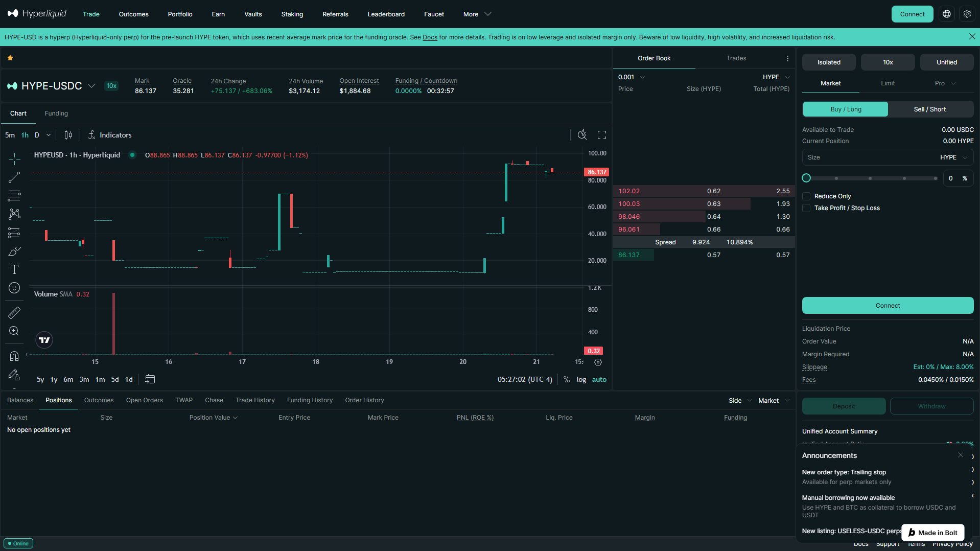The image size is (980, 551).
Task: Open order book three-dot menu
Action: (x=787, y=58)
